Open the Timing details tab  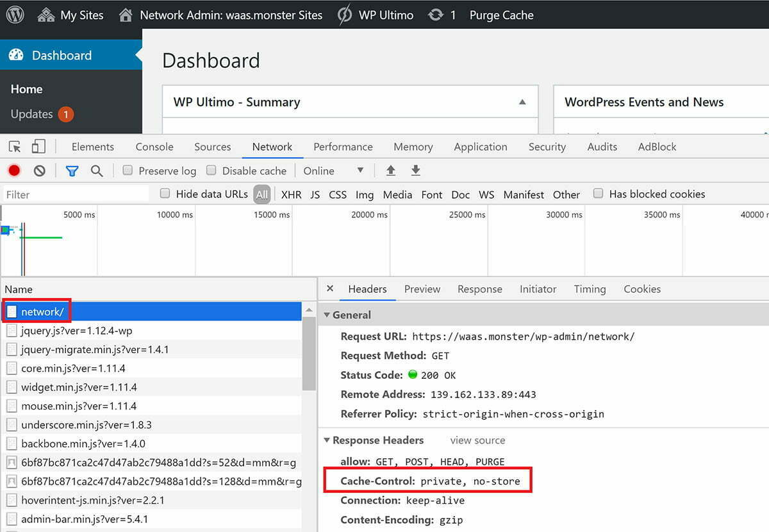[590, 289]
